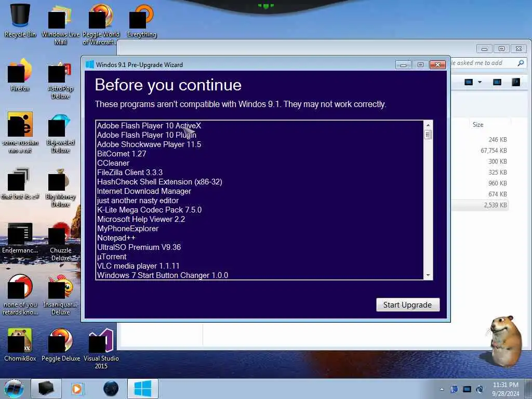Open the taskbar clock showing 11:31 PM
Viewport: 532px width, 399px height.
(x=506, y=389)
